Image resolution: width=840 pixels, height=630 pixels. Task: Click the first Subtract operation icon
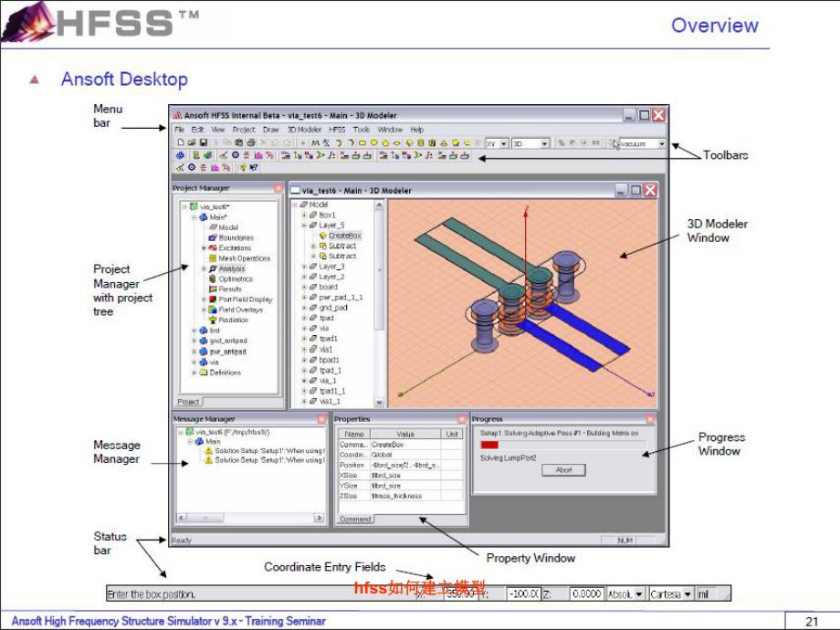(x=323, y=246)
